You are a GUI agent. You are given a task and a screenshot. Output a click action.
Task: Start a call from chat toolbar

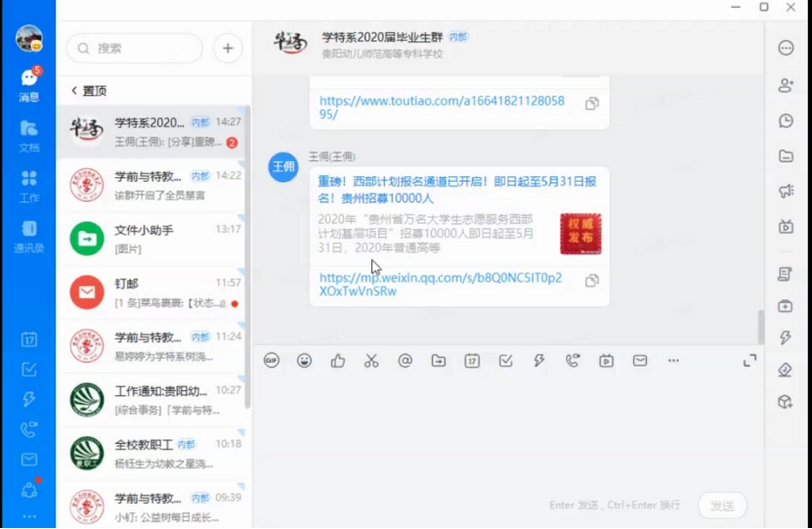pos(573,361)
